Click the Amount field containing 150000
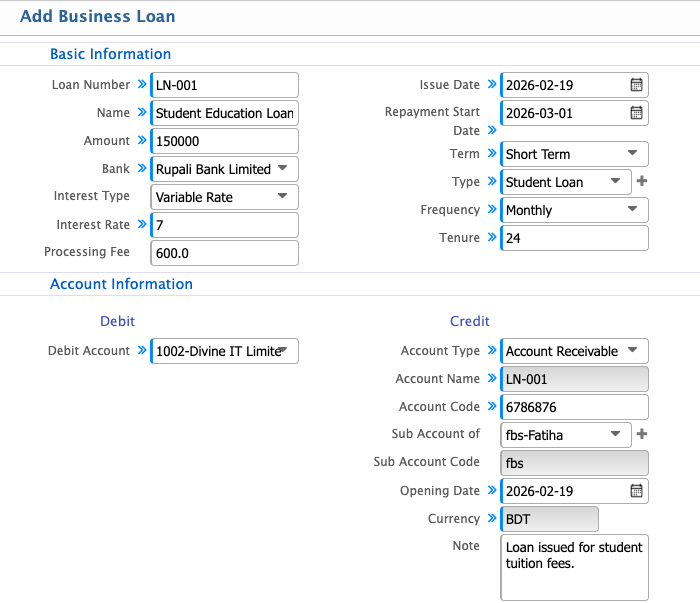700x603 pixels. (224, 141)
